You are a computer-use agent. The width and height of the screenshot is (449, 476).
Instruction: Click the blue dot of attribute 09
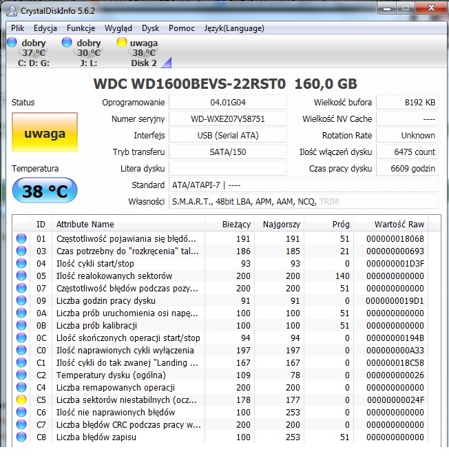21,300
